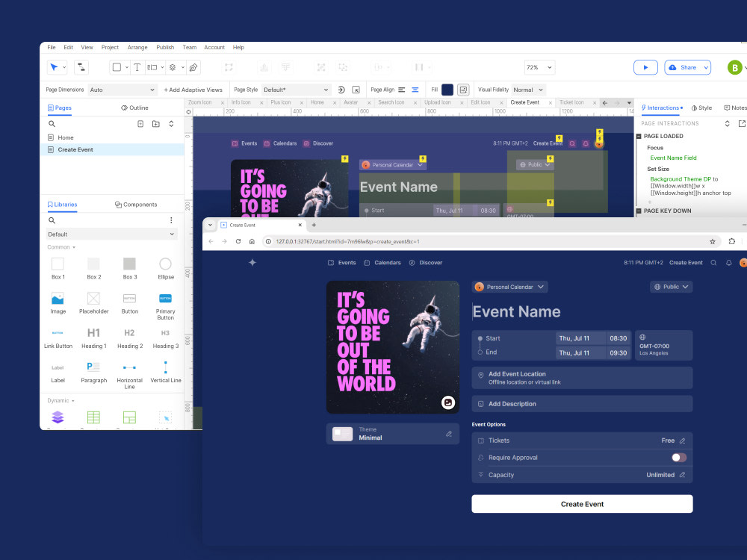747x560 pixels.
Task: Click Add Adaptive Views
Action: tap(193, 90)
